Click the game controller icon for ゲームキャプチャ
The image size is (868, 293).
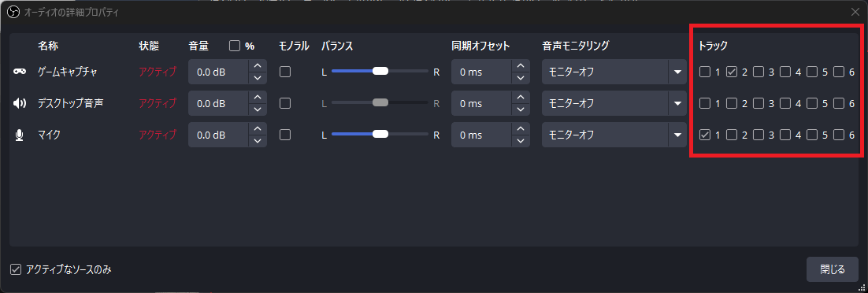point(20,72)
